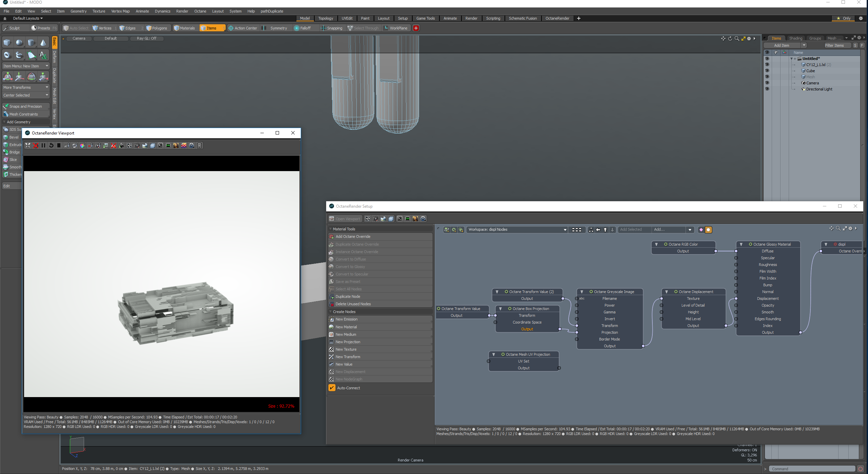The width and height of the screenshot is (868, 474).
Task: Hide the Cube item using its eye icon
Action: point(767,71)
